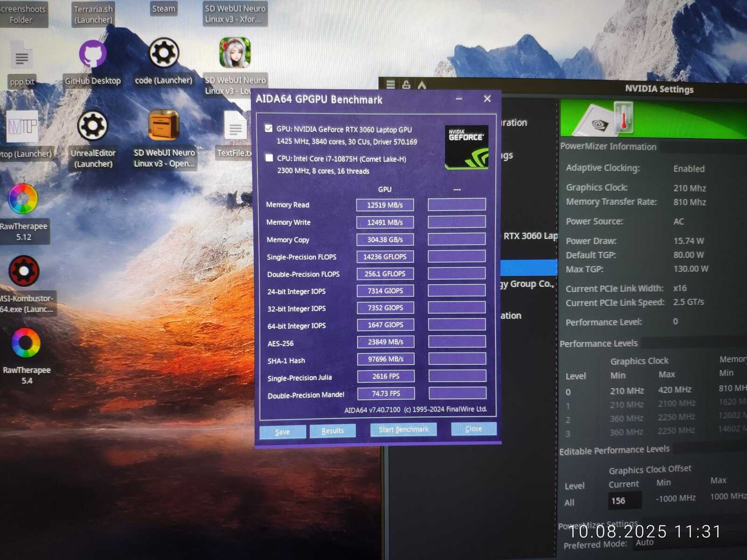
Task: Click the Max TGP value '130.00 W'
Action: click(x=691, y=269)
